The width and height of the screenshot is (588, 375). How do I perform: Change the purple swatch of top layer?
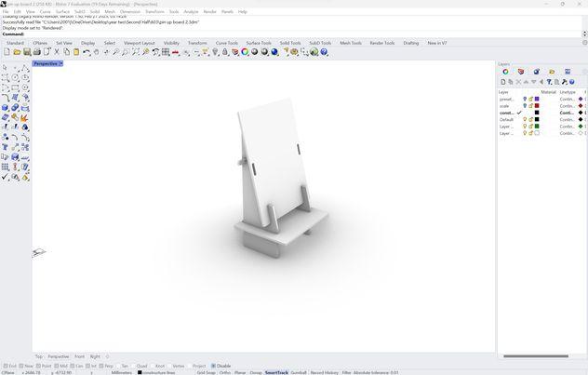[537, 99]
